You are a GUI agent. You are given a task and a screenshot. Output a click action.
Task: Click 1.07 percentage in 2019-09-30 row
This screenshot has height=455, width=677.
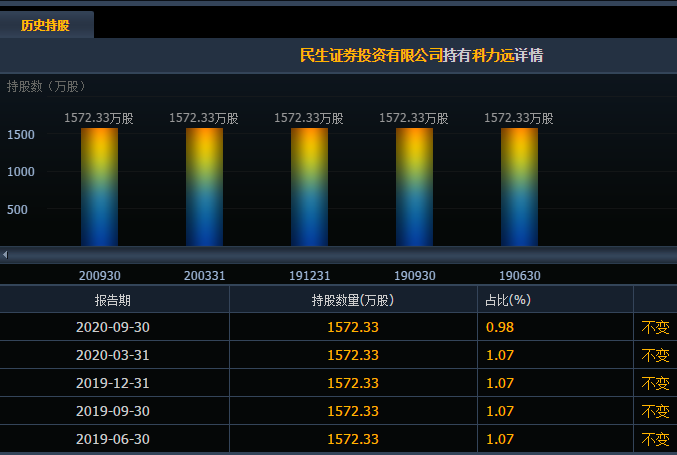(500, 411)
